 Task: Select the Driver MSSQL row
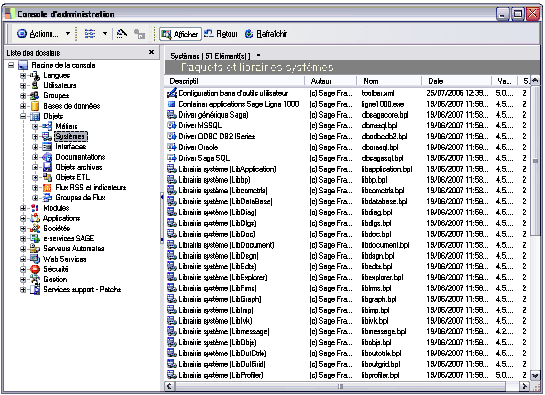point(348,126)
